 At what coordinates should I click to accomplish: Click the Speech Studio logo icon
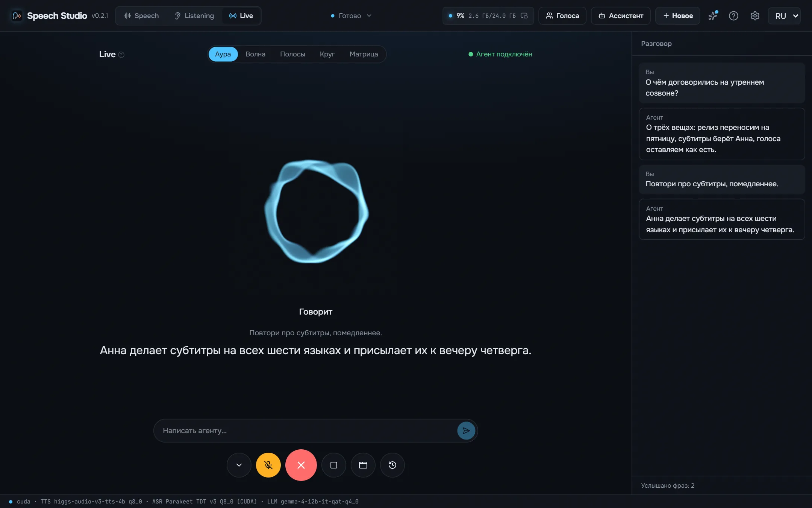[x=17, y=16]
